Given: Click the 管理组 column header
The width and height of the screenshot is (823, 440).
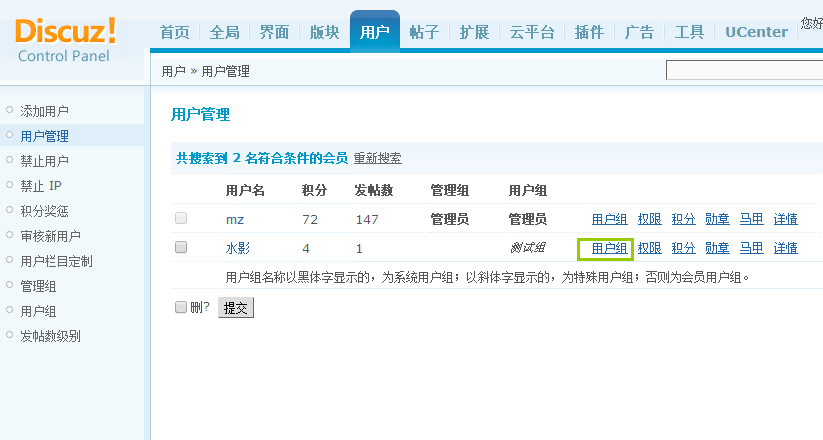Looking at the screenshot, I should coord(450,190).
